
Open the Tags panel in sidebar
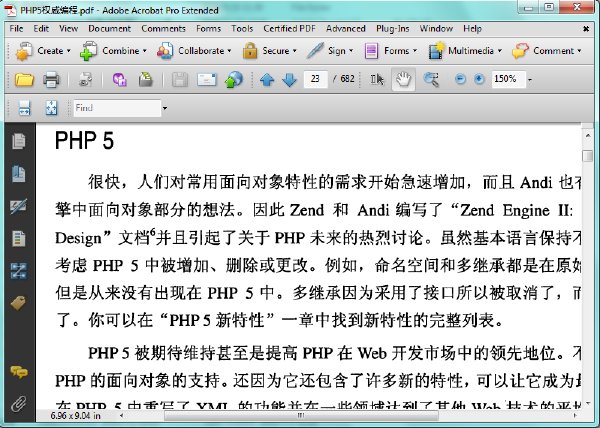(18, 304)
